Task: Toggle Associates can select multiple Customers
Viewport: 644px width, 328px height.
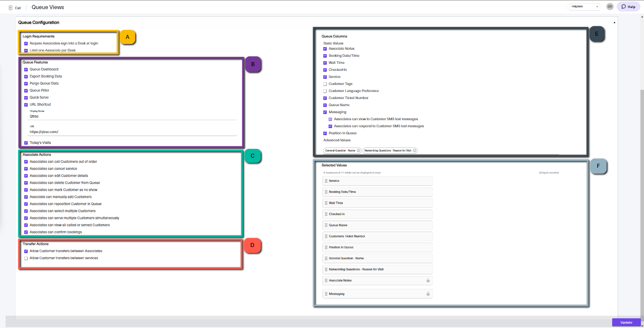Action: click(26, 211)
